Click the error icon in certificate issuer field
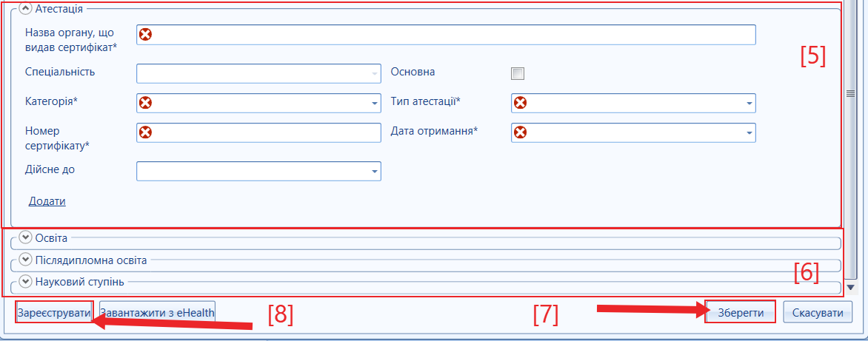The height and width of the screenshot is (341, 868). click(x=145, y=34)
